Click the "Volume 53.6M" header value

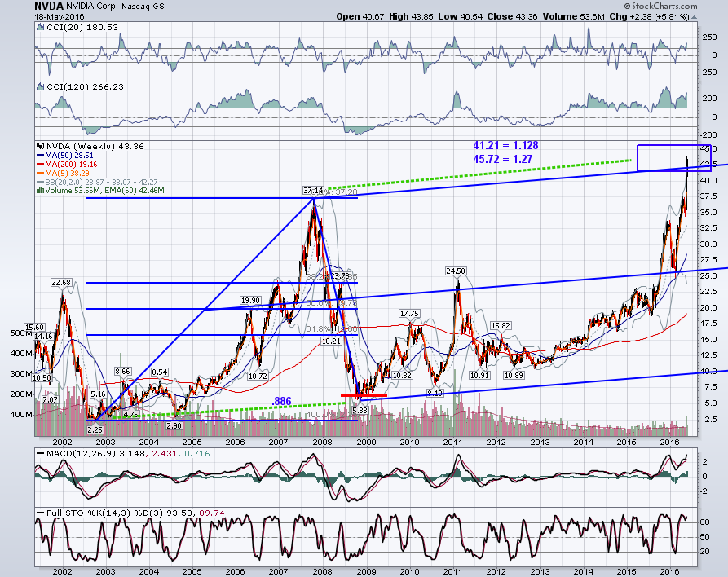coord(573,17)
